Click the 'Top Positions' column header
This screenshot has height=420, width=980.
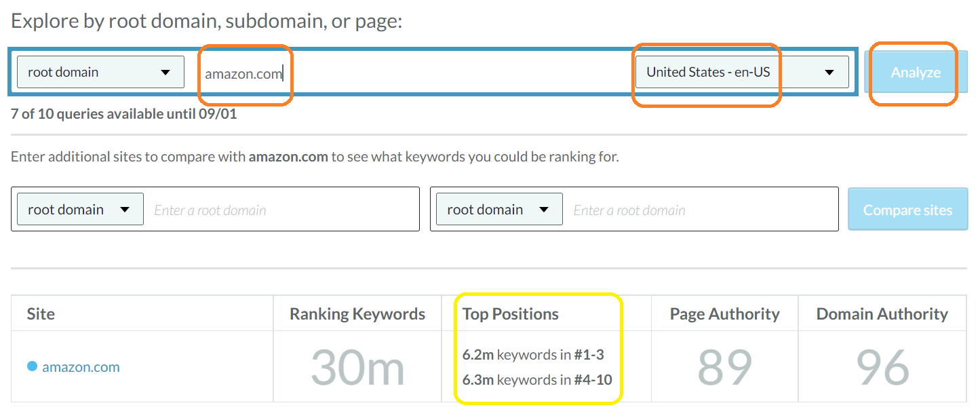point(511,313)
